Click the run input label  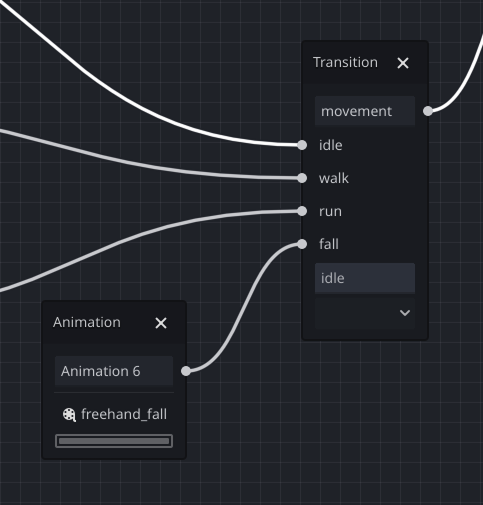(x=330, y=211)
